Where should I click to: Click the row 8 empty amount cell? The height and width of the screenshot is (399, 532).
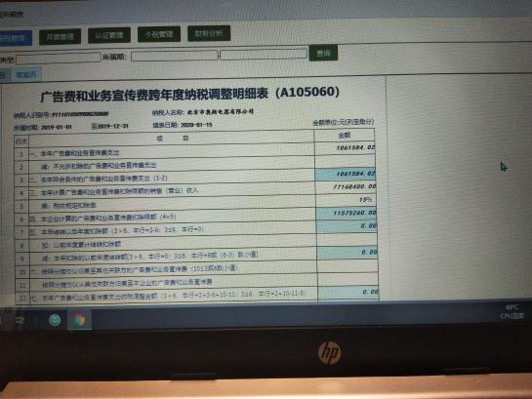[347, 239]
